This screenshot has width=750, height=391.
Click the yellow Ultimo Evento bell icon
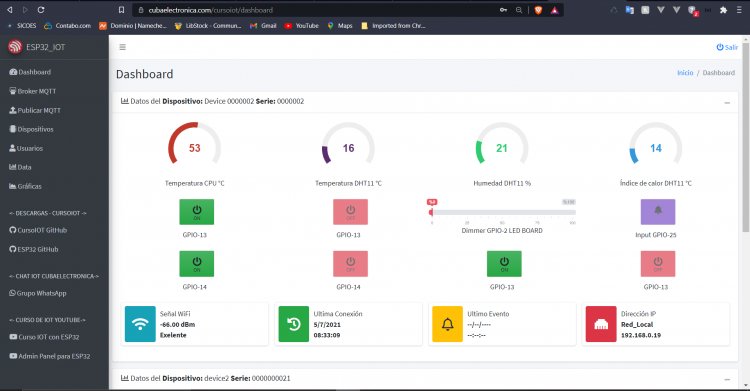pos(447,324)
